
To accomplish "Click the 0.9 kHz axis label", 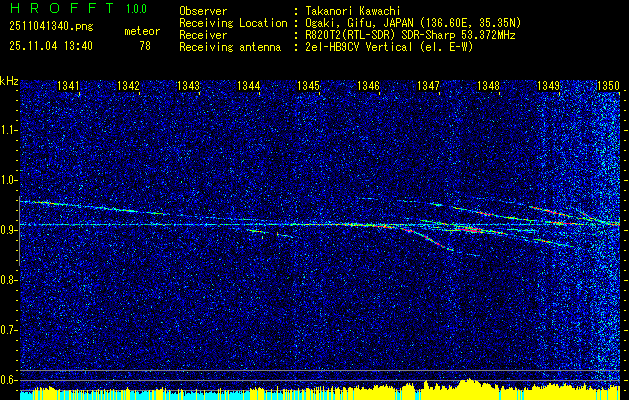I will click(9, 230).
